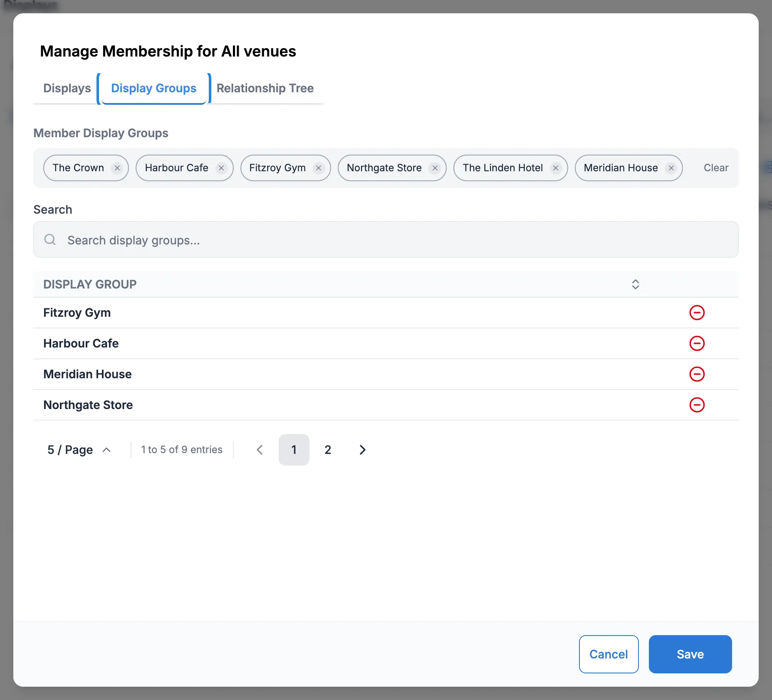
Task: Remove Fitzroy Gym chip via its x
Action: click(x=319, y=168)
